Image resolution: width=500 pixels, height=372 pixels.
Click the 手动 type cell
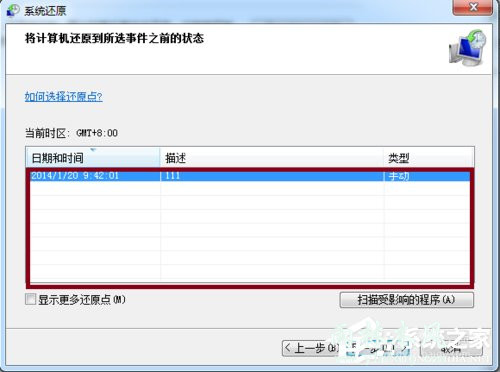399,176
